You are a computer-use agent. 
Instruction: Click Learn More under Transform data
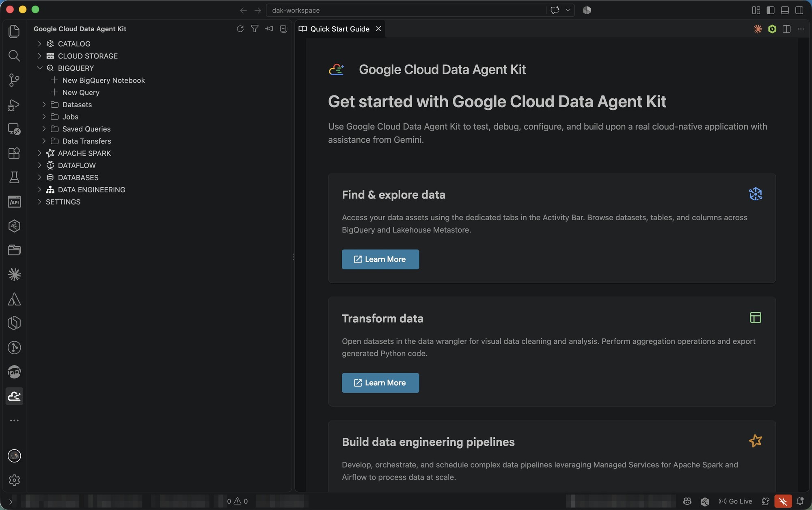pos(380,383)
